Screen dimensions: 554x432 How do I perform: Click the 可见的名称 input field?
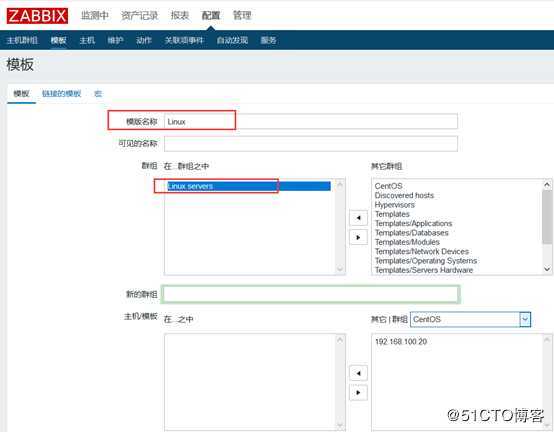pyautogui.click(x=311, y=143)
